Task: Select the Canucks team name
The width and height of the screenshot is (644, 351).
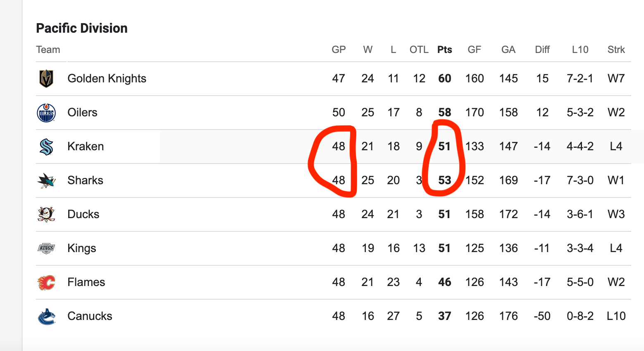Action: [x=90, y=316]
